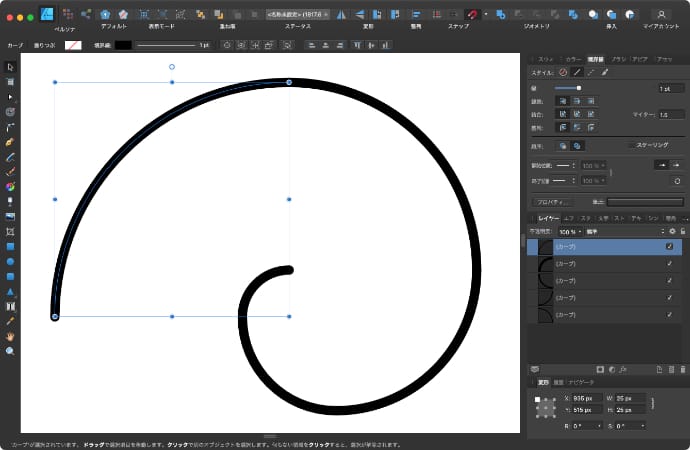
Task: Open the document status preset dropdown
Action: click(297, 14)
